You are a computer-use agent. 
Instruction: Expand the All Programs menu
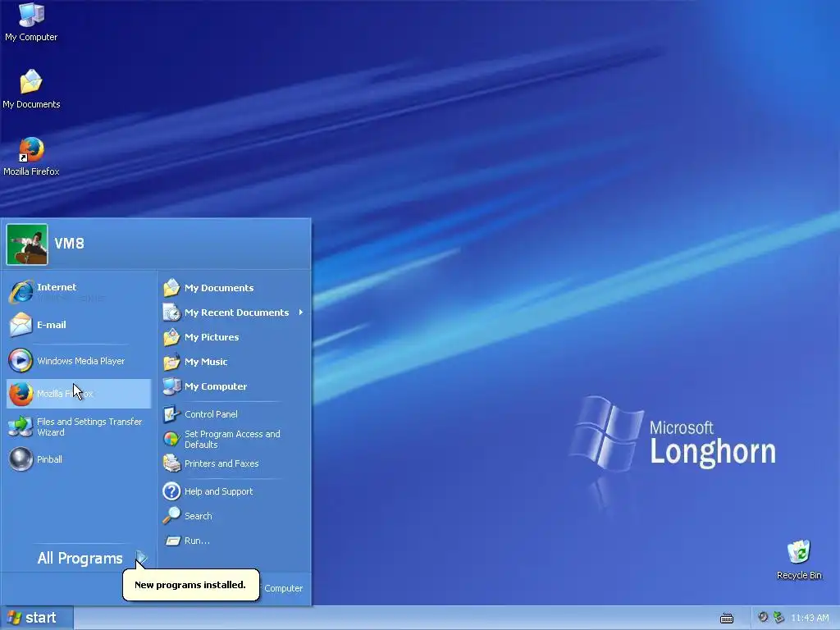tap(79, 558)
